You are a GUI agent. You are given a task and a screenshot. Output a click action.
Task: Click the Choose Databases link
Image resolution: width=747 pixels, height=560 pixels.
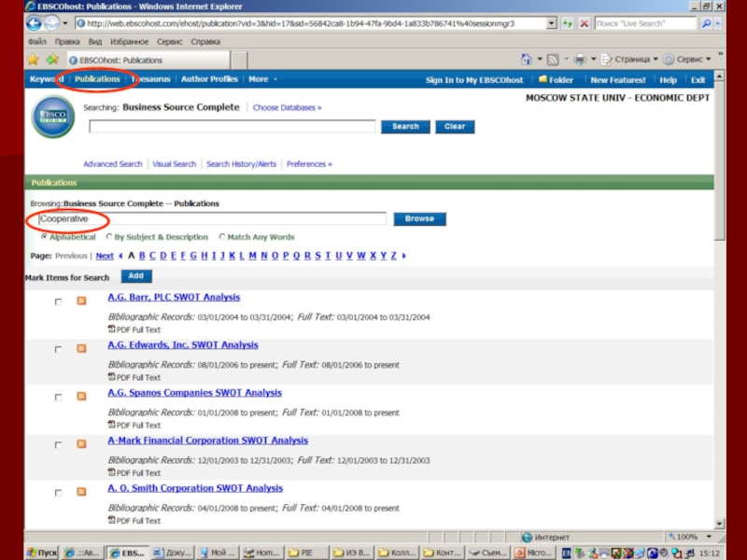(x=288, y=107)
